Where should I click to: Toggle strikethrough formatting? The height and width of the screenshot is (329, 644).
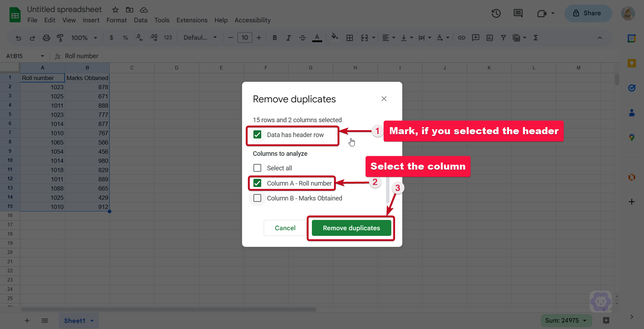tap(303, 38)
